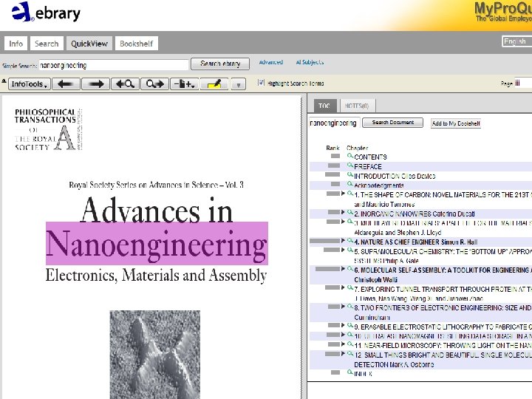Screen dimensions: 532x399
Task: Click Add to My Bookshelf button
Action: tap(456, 123)
